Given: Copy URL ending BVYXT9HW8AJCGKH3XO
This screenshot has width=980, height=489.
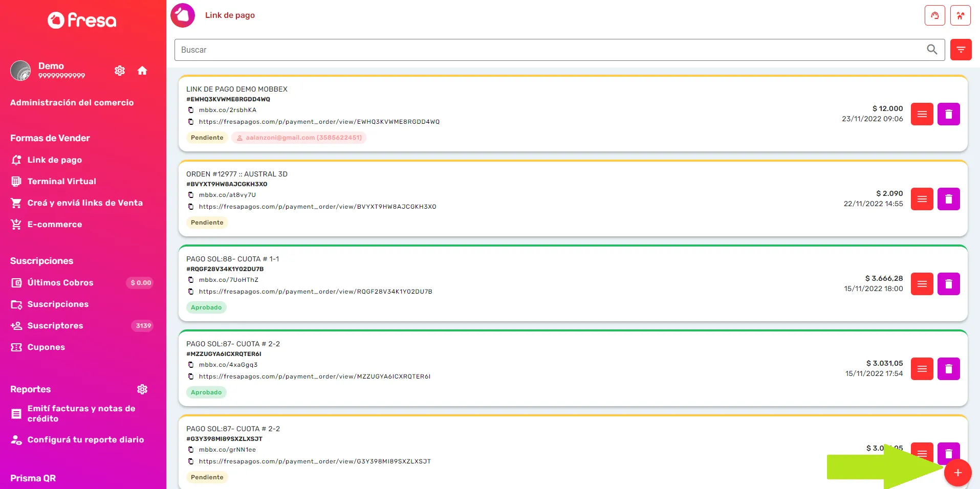Looking at the screenshot, I should click(191, 207).
